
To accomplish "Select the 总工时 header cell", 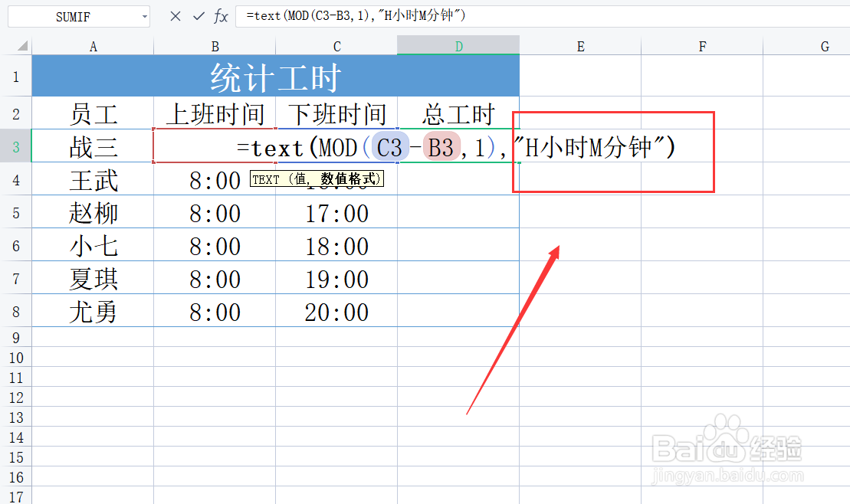I will pos(458,113).
